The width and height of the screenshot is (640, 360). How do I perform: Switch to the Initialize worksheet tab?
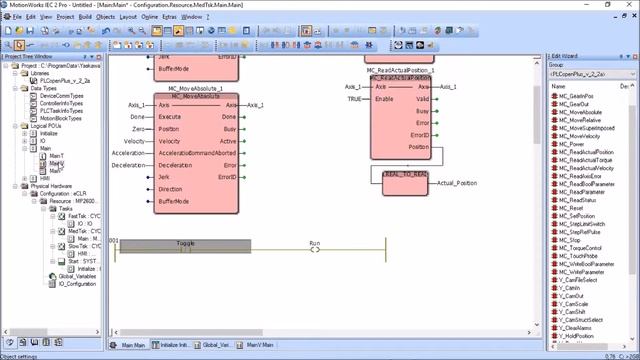click(x=170, y=345)
